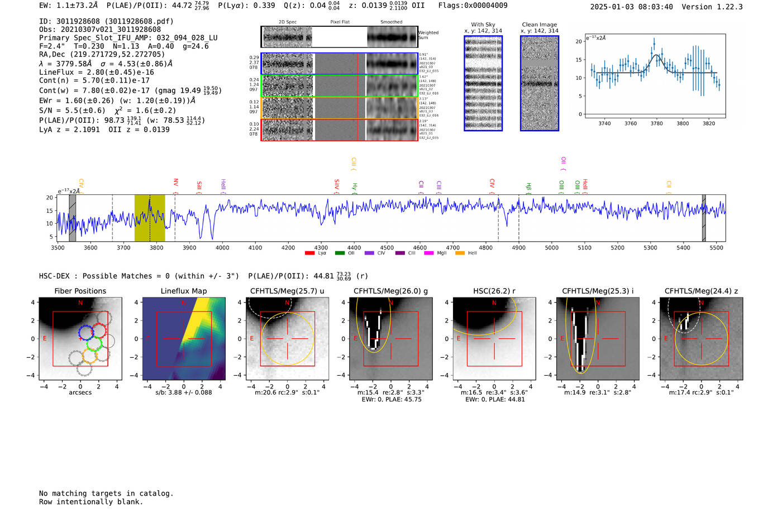Click the yellow highlighted region in spectrum

click(x=150, y=218)
